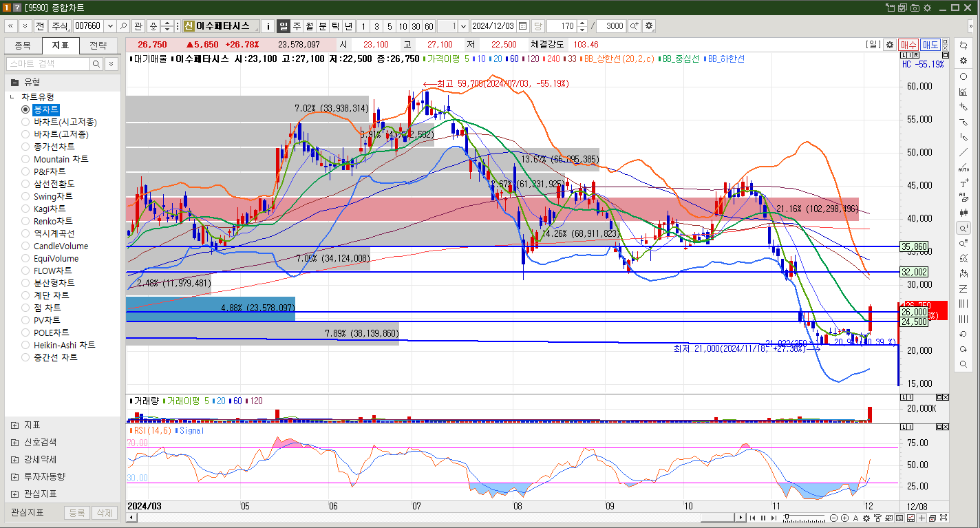This screenshot has width=980, height=528.
Task: Click the 매수 buy button
Action: point(908,45)
